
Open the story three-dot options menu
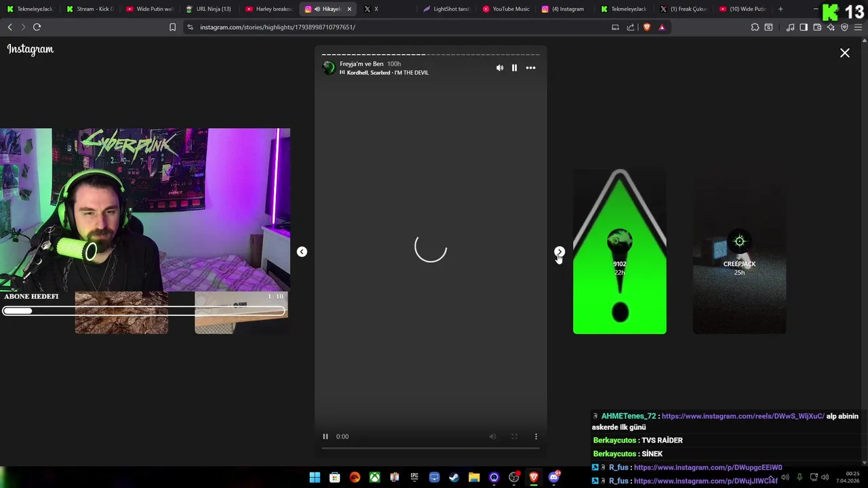[x=531, y=68]
